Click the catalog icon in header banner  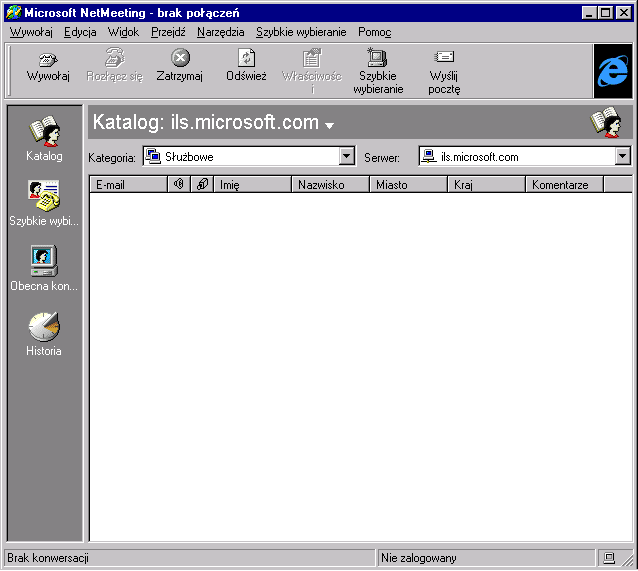click(x=606, y=122)
